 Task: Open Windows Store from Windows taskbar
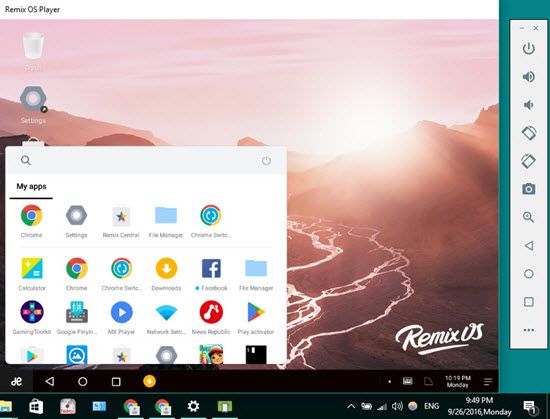(36, 407)
